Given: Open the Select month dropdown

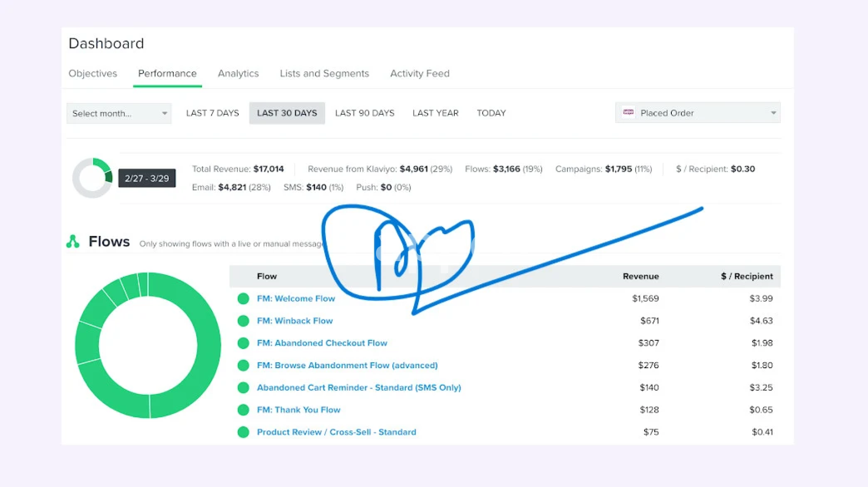Looking at the screenshot, I should click(x=119, y=113).
